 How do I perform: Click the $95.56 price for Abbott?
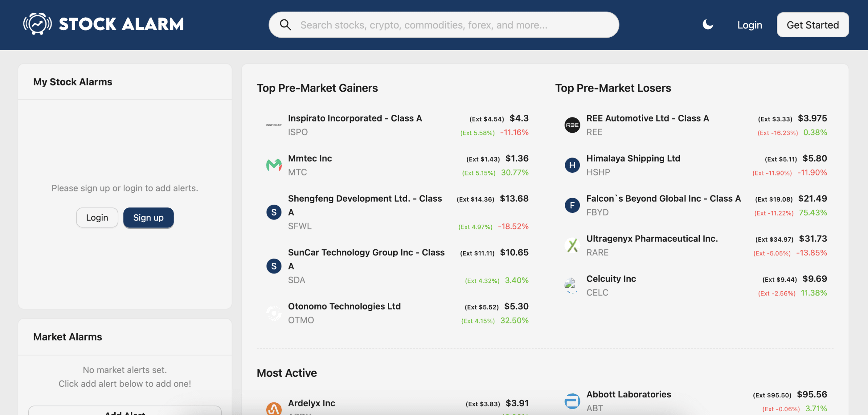click(x=812, y=394)
